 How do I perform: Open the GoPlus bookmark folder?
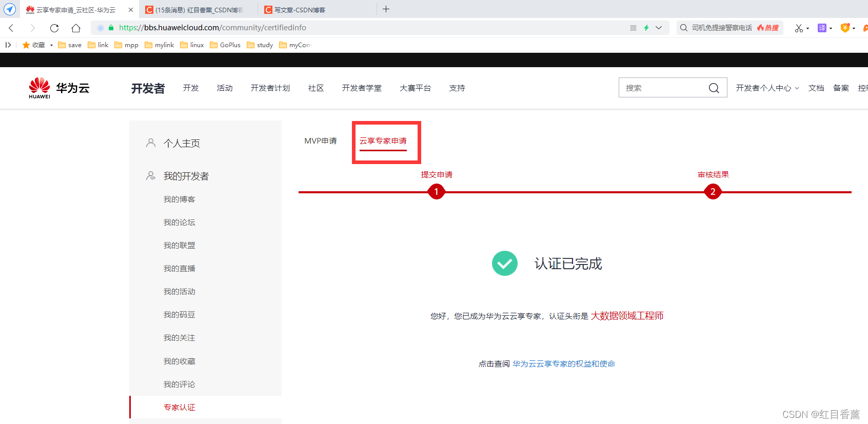coord(225,45)
